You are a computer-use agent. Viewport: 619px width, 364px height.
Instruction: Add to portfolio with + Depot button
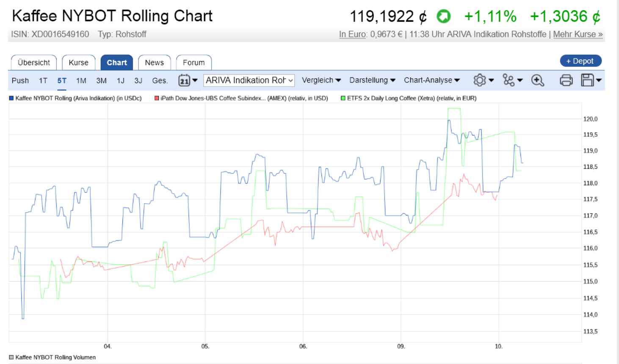[580, 61]
